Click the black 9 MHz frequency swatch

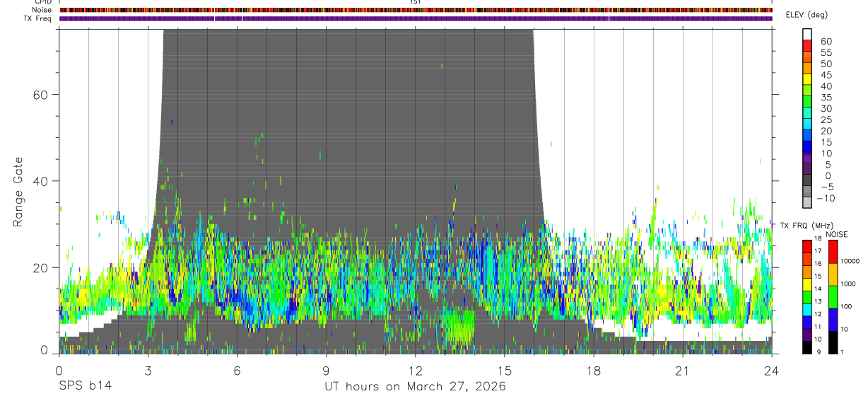[807, 347]
